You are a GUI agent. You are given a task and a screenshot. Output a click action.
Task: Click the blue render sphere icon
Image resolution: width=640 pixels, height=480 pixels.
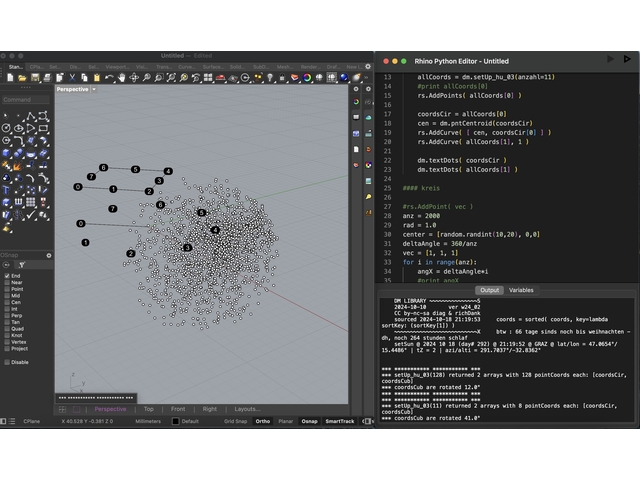point(344,78)
